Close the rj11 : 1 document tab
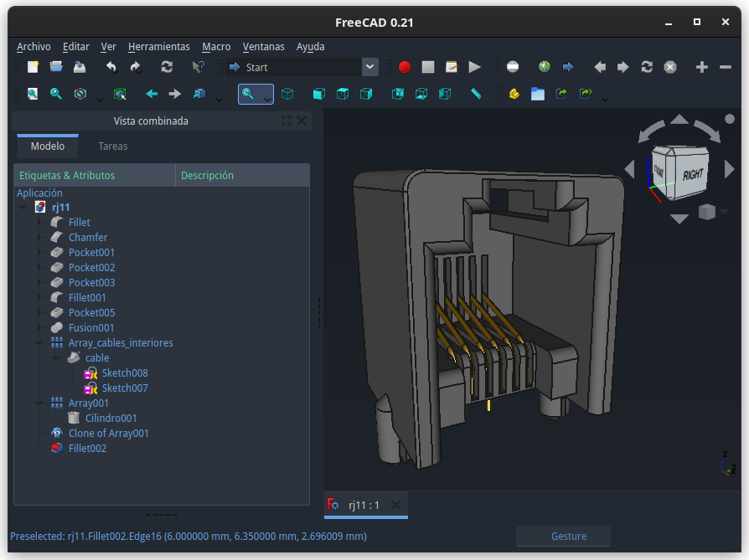This screenshot has width=749, height=560. [396, 505]
